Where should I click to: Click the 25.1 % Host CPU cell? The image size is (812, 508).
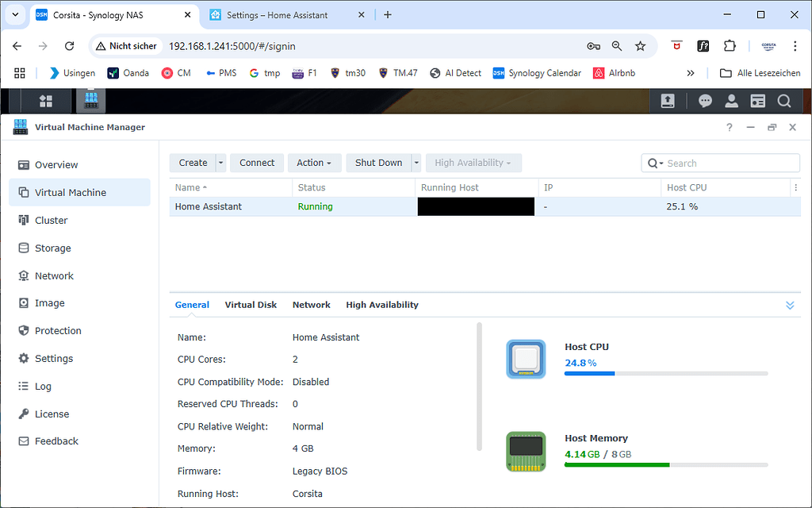[682, 206]
